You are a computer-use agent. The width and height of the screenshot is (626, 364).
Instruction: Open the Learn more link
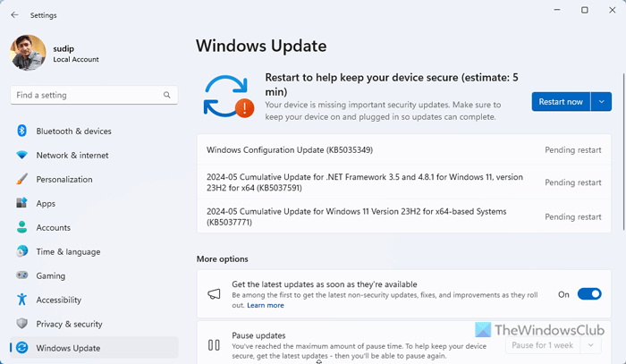tap(266, 305)
